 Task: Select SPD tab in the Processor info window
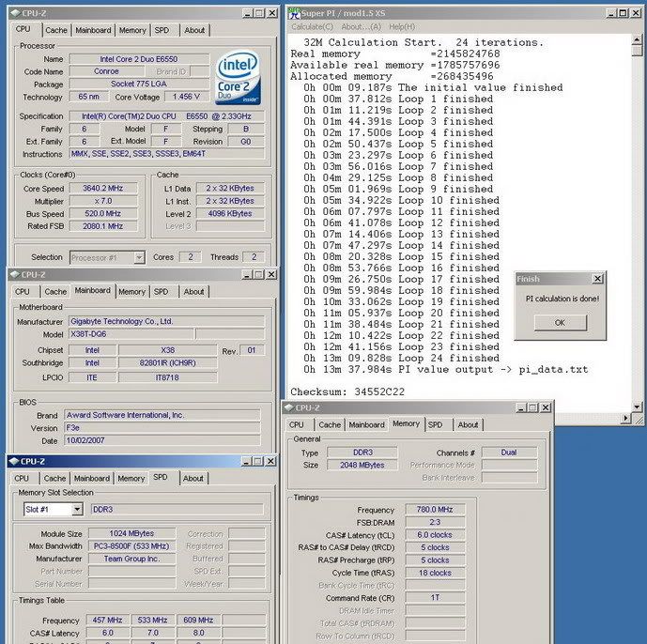[162, 30]
